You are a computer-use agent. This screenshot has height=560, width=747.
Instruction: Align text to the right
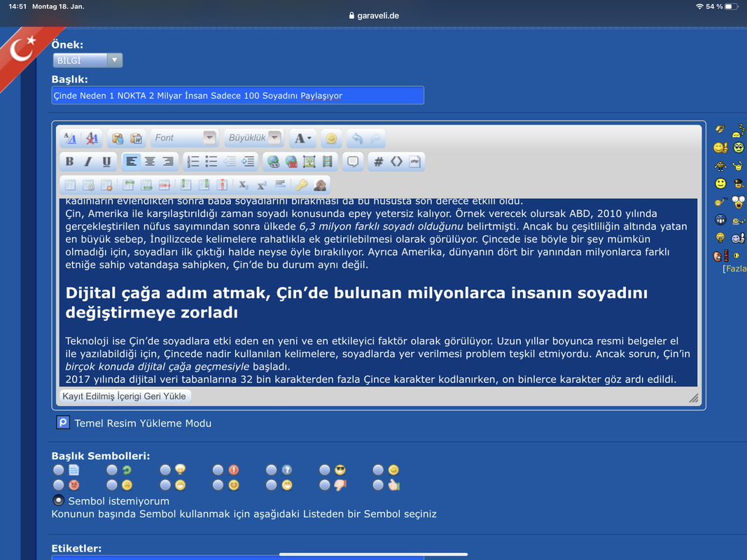click(x=168, y=162)
